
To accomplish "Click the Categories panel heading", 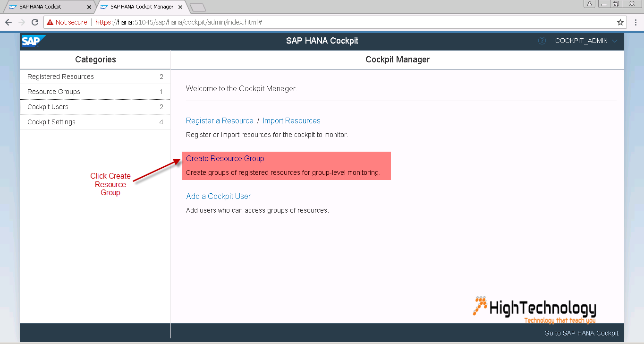I will coord(95,60).
